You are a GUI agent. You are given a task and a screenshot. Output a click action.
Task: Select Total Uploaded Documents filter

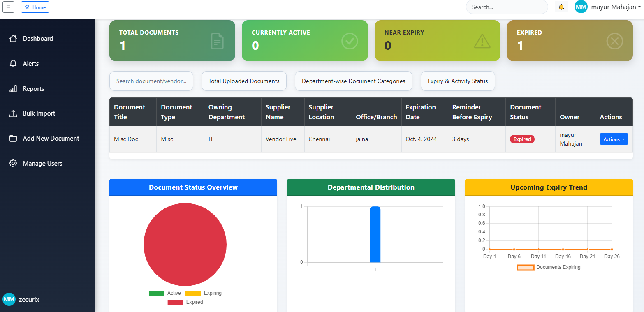[x=244, y=81]
